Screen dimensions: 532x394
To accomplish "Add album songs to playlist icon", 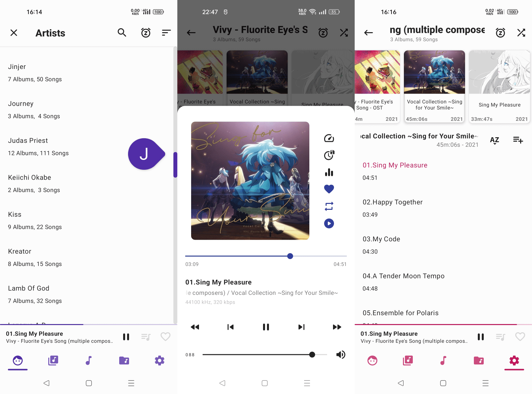I will [x=518, y=140].
